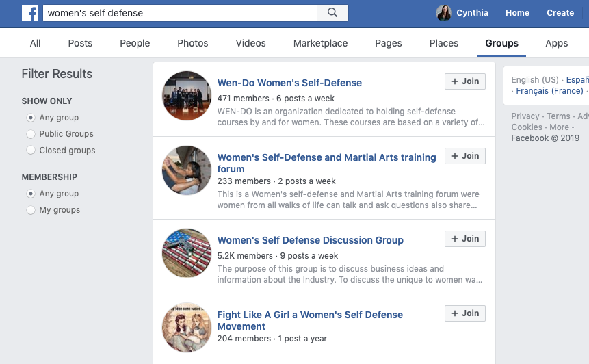The height and width of the screenshot is (364, 589).
Task: Click the Facebook logo icon
Action: [30, 13]
